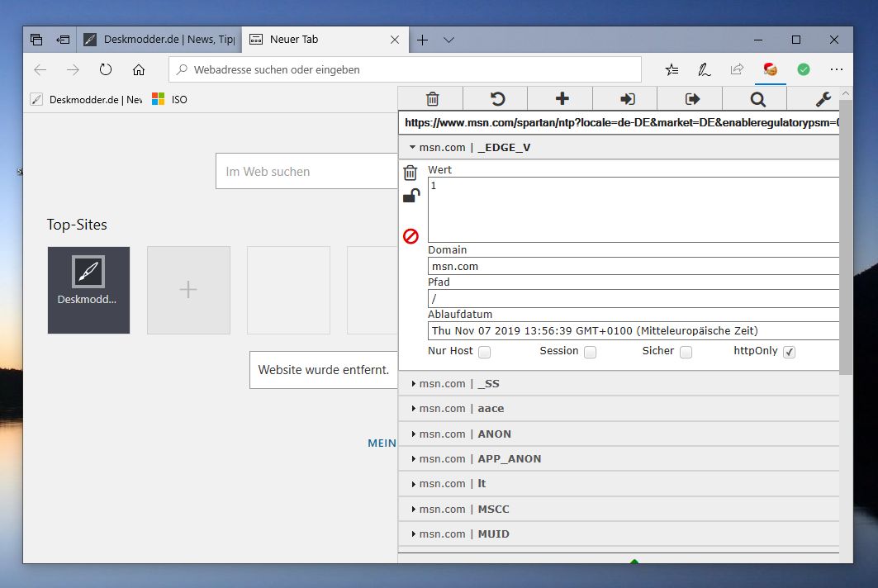Share this page with the share icon
The image size is (878, 588).
coord(737,69)
